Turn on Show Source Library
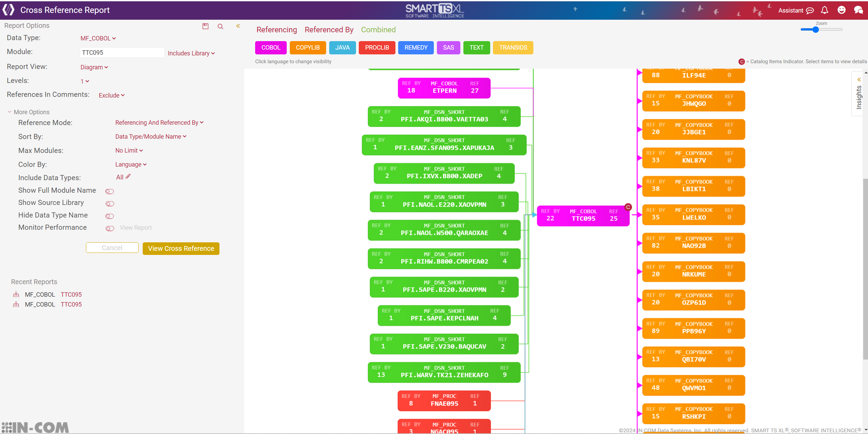This screenshot has height=434, width=868. click(x=109, y=204)
